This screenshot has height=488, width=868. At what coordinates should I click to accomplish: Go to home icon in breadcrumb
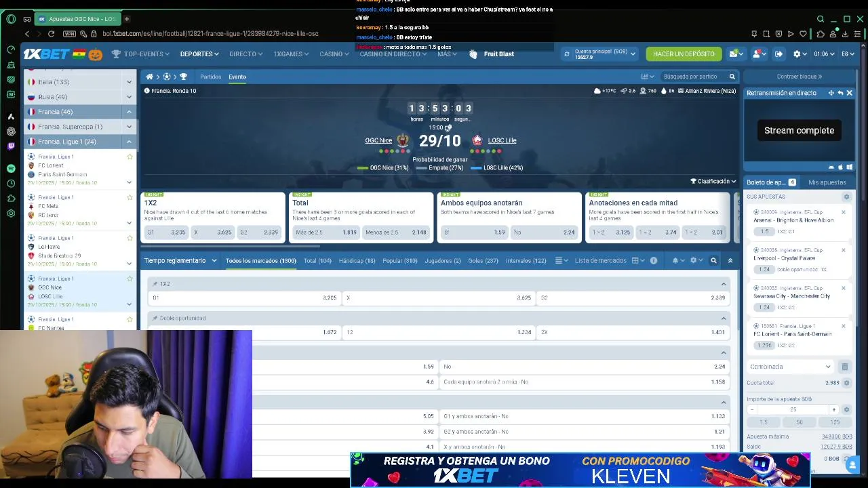tap(149, 77)
